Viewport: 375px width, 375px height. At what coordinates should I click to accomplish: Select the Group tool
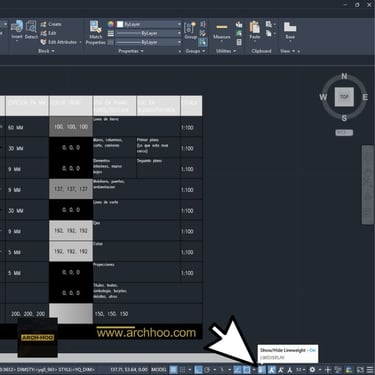pos(190,31)
